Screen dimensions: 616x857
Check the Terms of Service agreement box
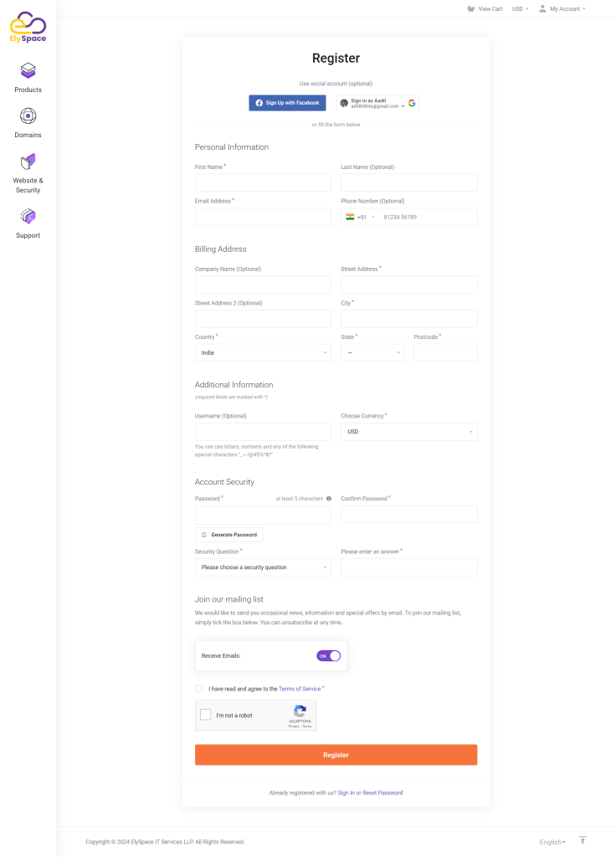click(x=199, y=689)
